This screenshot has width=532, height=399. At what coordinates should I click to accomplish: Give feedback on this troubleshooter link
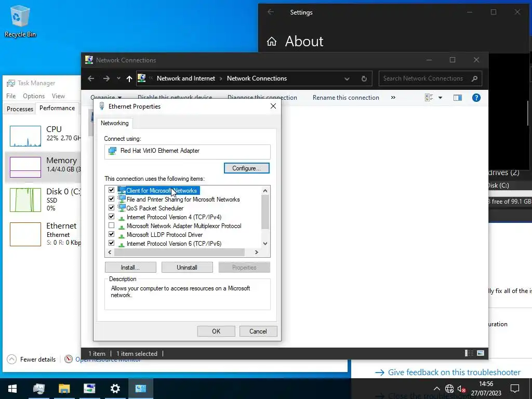coord(454,372)
